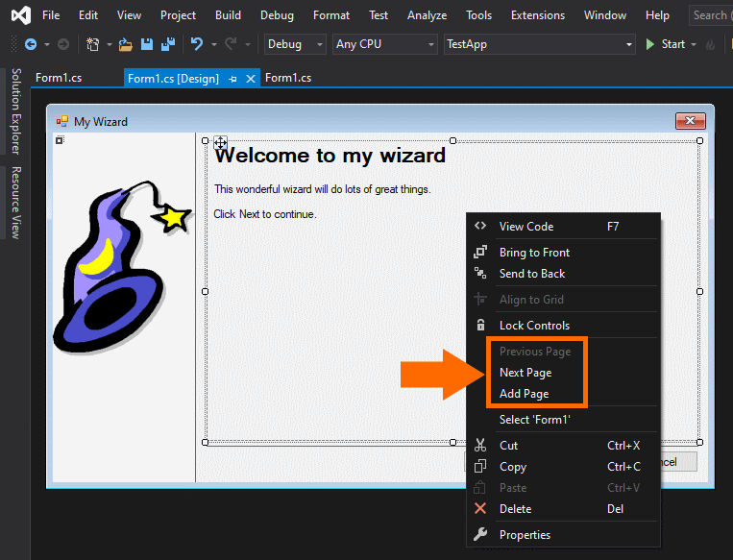The height and width of the screenshot is (560, 733).
Task: Click the Visual Studio logo icon
Action: (19, 15)
